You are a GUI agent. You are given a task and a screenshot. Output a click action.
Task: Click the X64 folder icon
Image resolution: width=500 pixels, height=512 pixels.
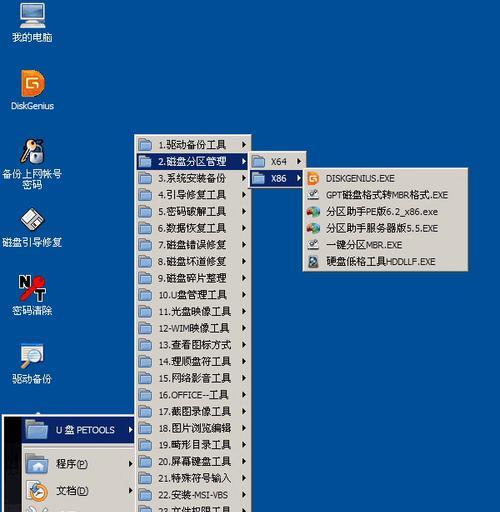[259, 162]
